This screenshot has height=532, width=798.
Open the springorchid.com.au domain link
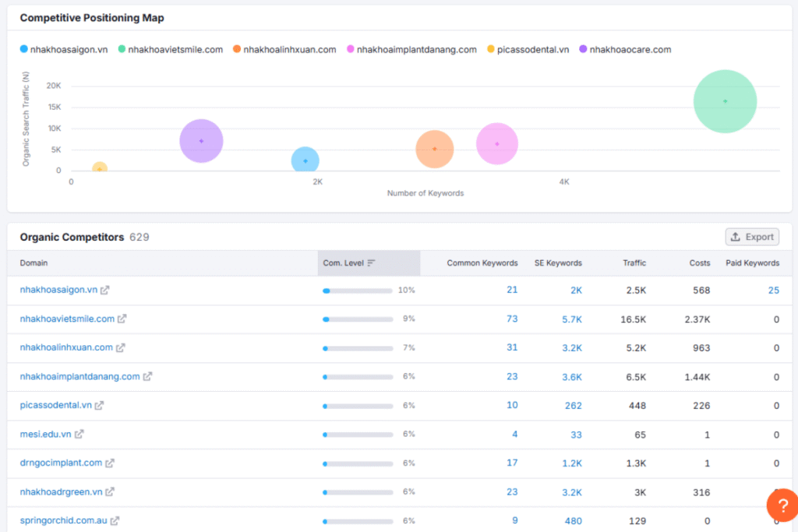pyautogui.click(x=63, y=520)
